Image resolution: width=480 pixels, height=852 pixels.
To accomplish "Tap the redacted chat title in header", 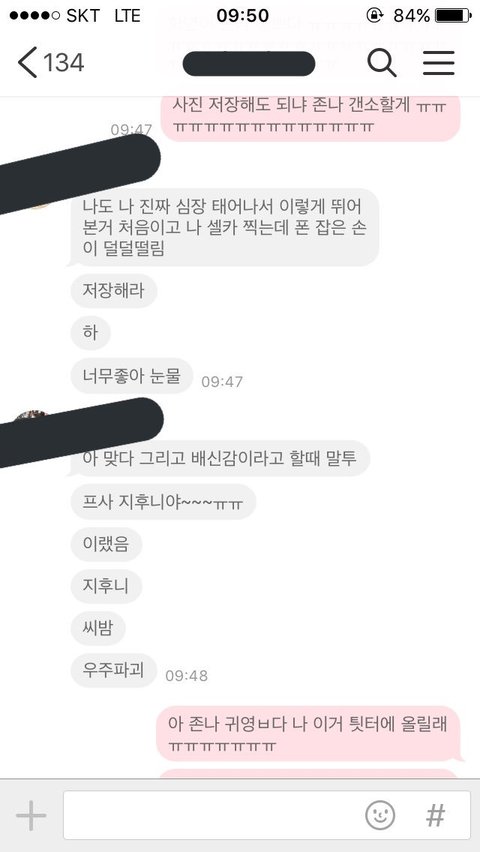I will 249,63.
